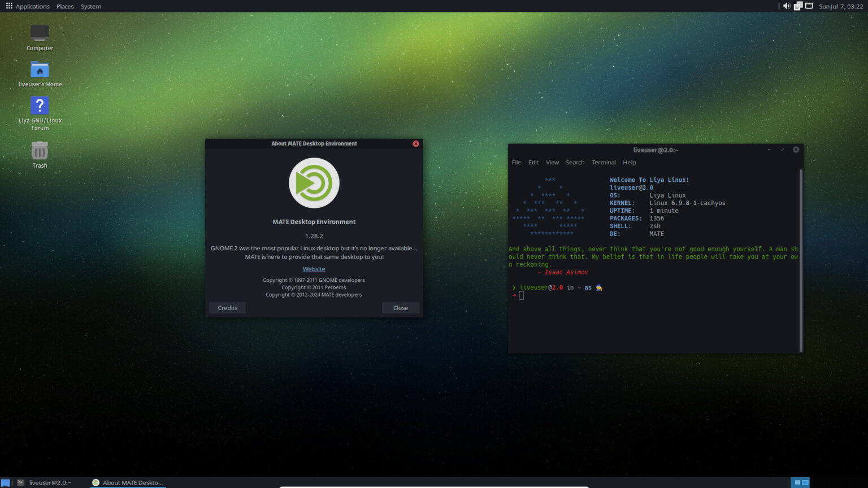Viewport: 868px width, 488px height.
Task: Close the terminal window via title bar
Action: (x=796, y=150)
